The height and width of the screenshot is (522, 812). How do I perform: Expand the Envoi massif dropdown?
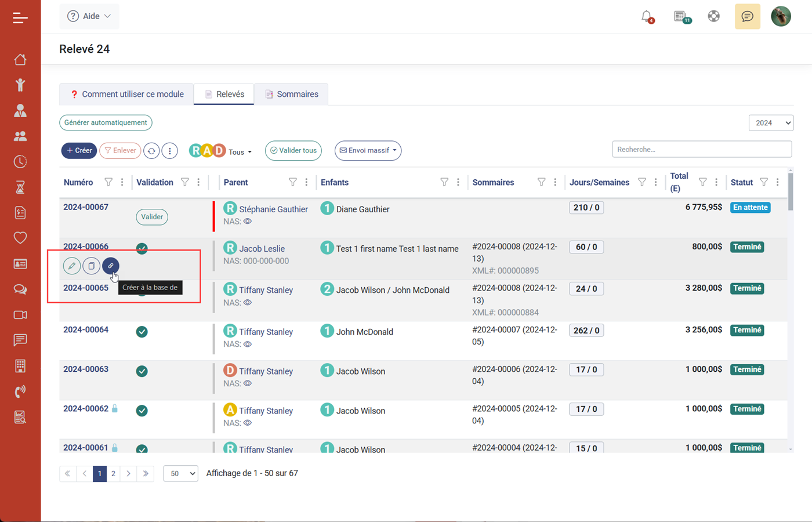click(367, 150)
